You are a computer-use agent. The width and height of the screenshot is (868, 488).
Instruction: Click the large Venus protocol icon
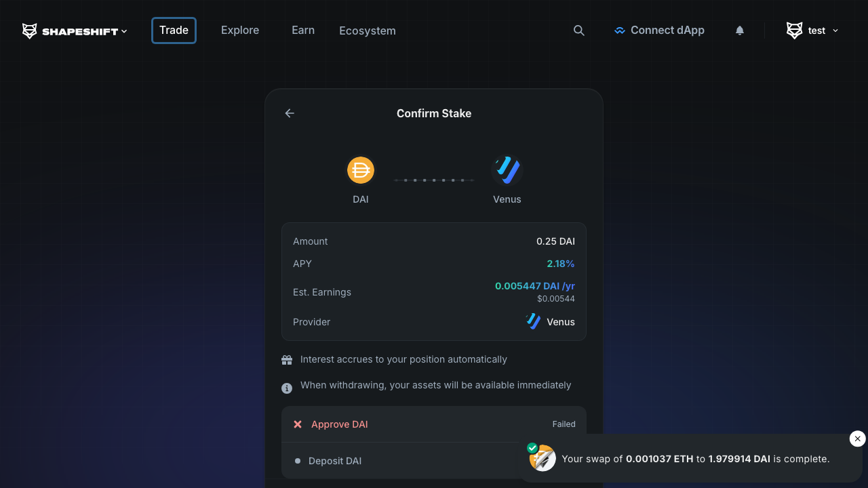click(x=507, y=170)
